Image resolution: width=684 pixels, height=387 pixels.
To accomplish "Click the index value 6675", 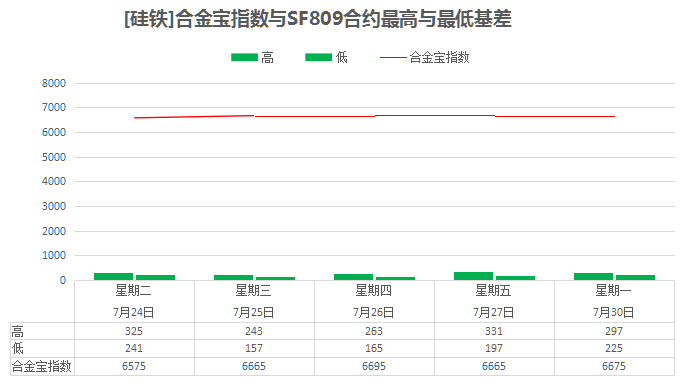I will click(x=613, y=366).
